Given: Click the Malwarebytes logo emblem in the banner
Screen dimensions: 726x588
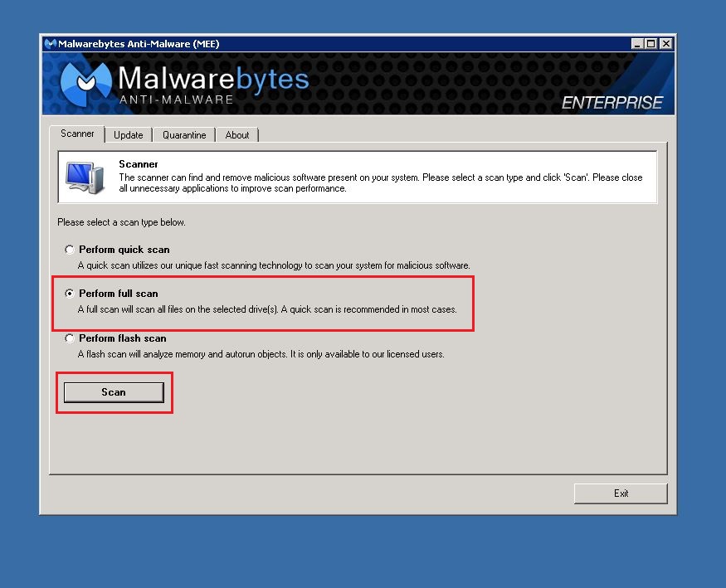Looking at the screenshot, I should (x=85, y=84).
